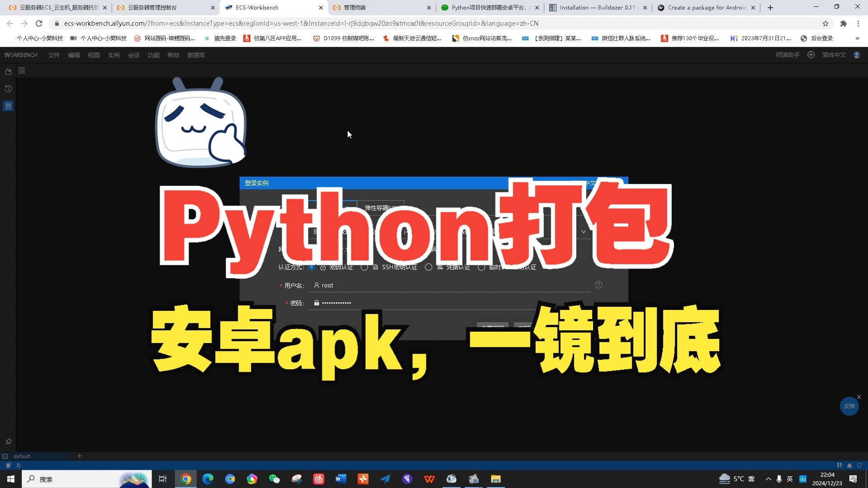This screenshot has width=868, height=488.
Task: Open the 简体中文 language selector
Action: [x=833, y=55]
